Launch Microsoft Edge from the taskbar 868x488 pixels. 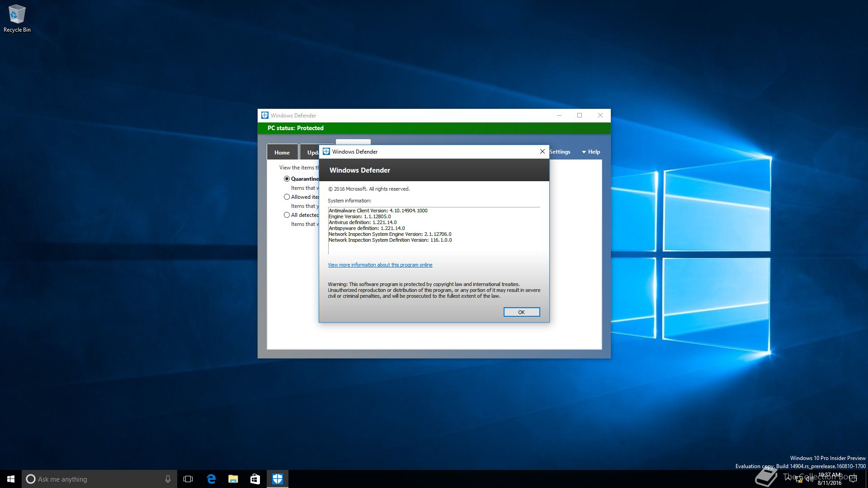[211, 479]
